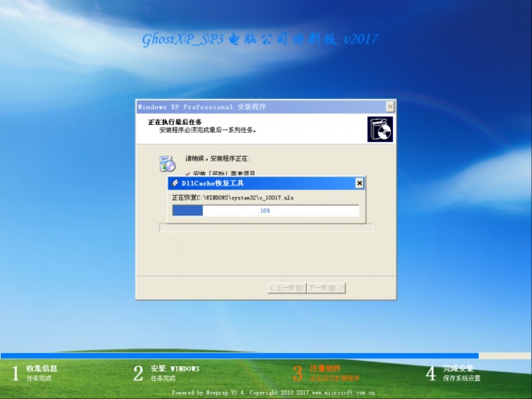Click the 保存系统设置 subtitle under step 4
This screenshot has width=532, height=399.
click(x=461, y=379)
